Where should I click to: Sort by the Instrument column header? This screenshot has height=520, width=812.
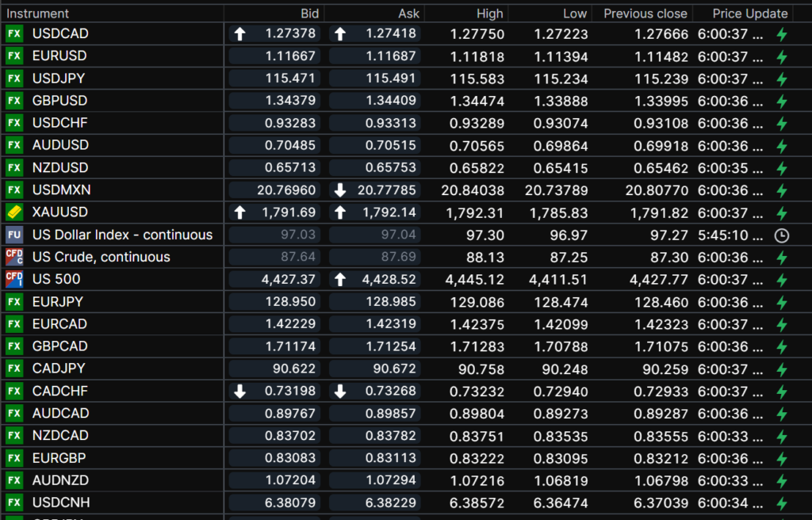tap(38, 13)
